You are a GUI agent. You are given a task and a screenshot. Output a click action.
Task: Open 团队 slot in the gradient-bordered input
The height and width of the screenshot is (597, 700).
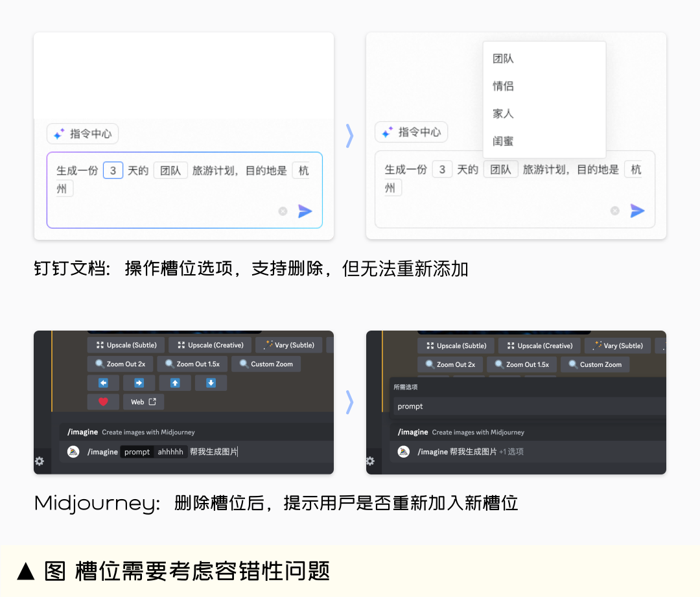pos(170,170)
